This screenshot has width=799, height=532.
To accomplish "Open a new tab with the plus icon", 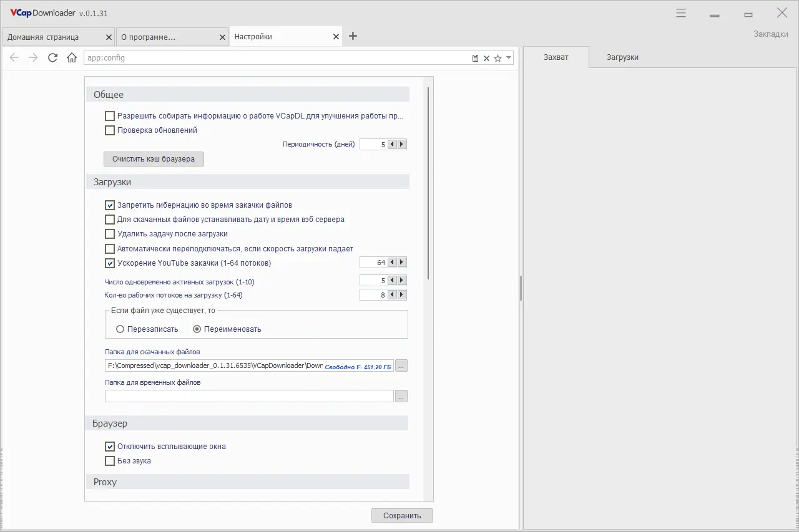I will click(x=353, y=36).
